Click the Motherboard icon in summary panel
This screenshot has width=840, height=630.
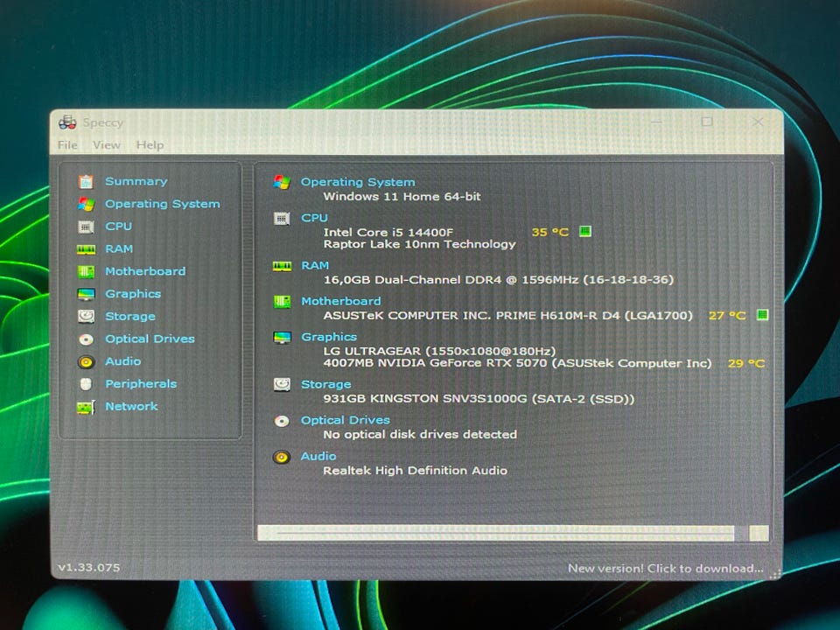point(282,302)
